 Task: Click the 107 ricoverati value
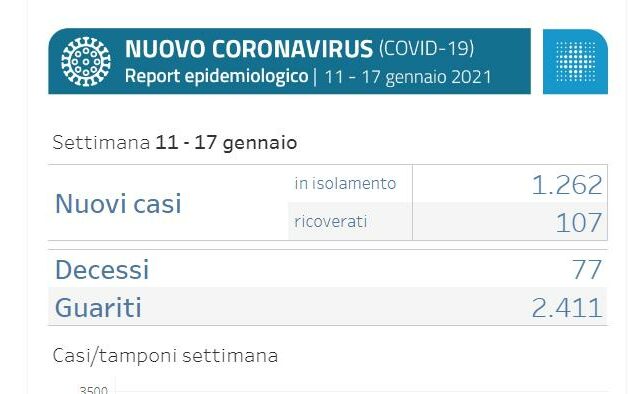579,223
